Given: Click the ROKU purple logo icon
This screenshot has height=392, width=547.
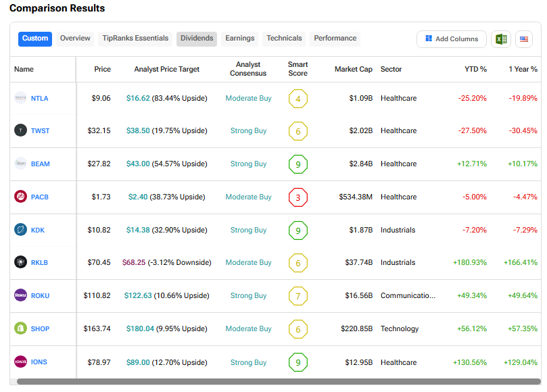Looking at the screenshot, I should click(20, 295).
